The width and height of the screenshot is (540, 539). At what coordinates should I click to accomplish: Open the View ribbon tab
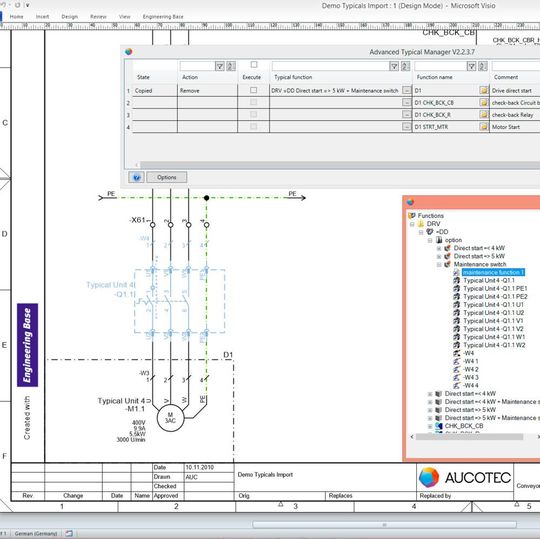coord(125,17)
